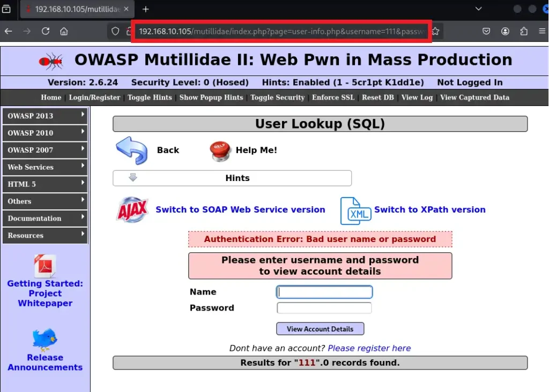Open the Firefox account icon

(505, 31)
